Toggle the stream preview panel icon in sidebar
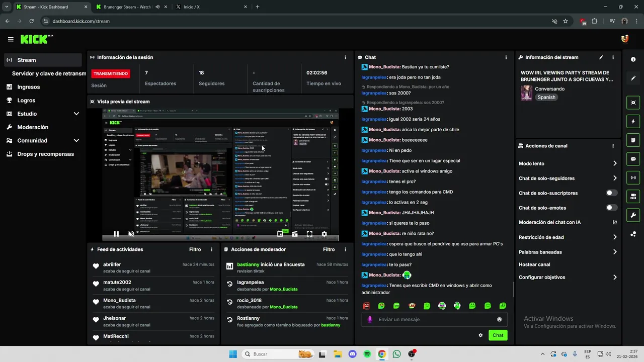This screenshot has height=362, width=644. click(x=633, y=103)
